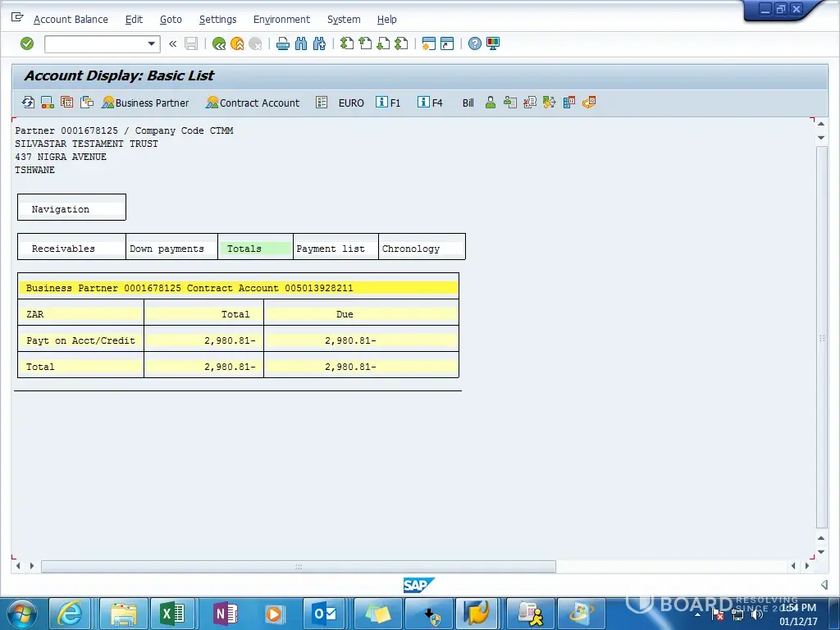Click the Business Partner button
Image resolution: width=840 pixels, height=630 pixels.
coord(145,103)
